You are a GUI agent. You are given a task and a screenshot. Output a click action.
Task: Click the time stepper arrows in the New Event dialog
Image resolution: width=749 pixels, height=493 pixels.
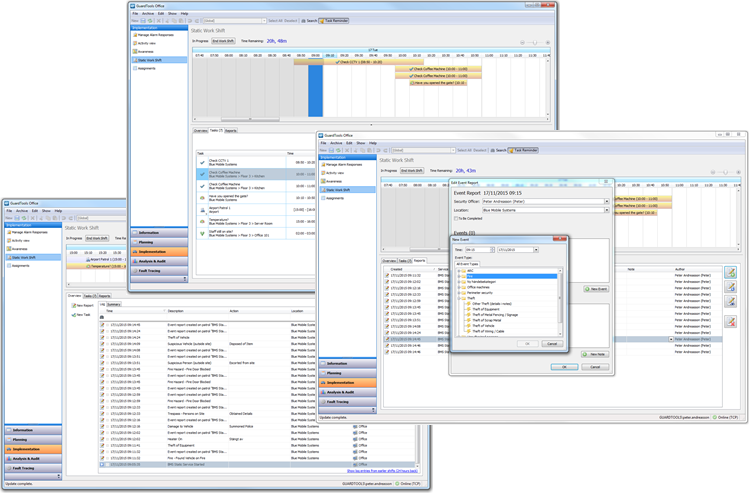(x=492, y=249)
